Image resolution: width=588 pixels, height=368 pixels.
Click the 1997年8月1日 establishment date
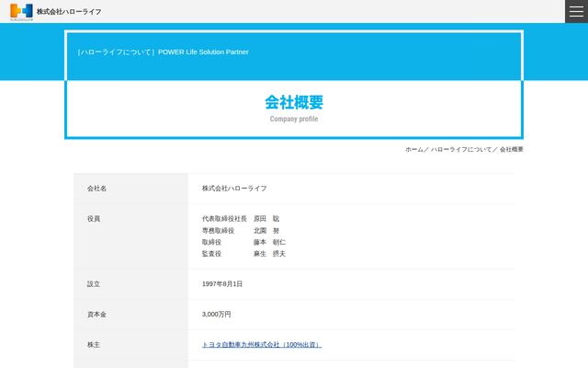click(x=222, y=284)
